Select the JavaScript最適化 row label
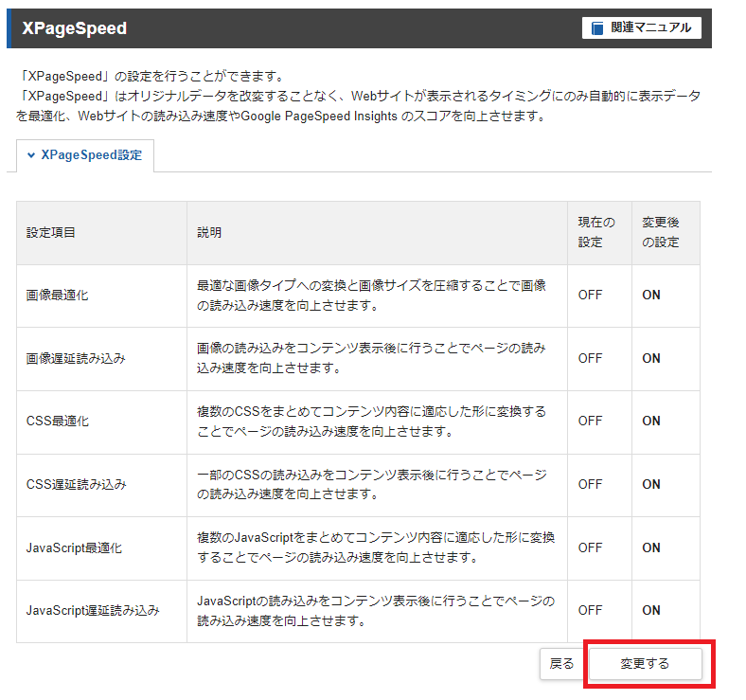This screenshot has width=746, height=700. click(x=74, y=547)
